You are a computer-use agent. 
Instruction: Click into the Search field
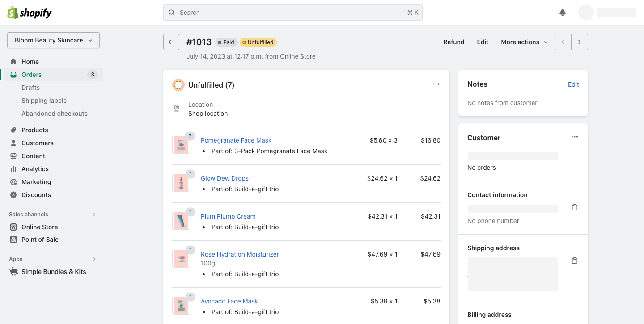click(293, 13)
